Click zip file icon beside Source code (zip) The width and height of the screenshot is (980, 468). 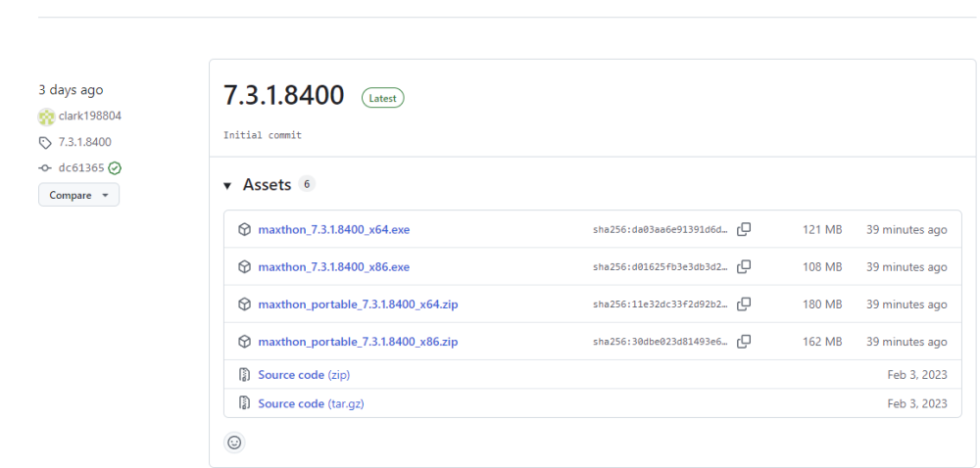[x=244, y=375]
